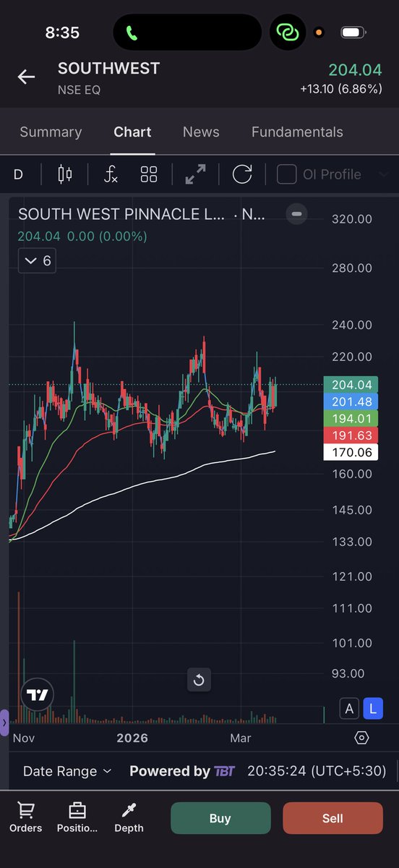Tap the 204.04 0.00 (0.00%) legend values
This screenshot has height=868, width=399.
(x=82, y=236)
